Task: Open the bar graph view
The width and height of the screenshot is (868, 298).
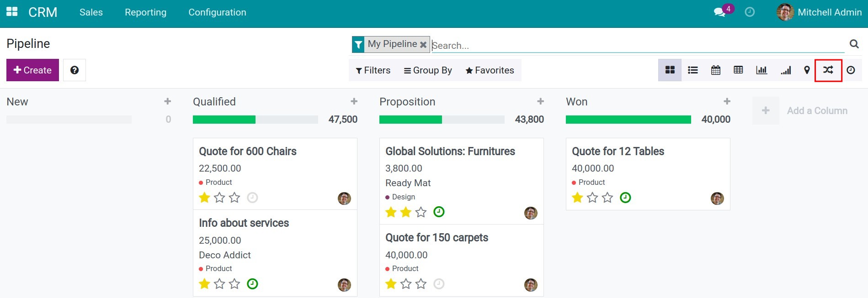Action: click(761, 70)
